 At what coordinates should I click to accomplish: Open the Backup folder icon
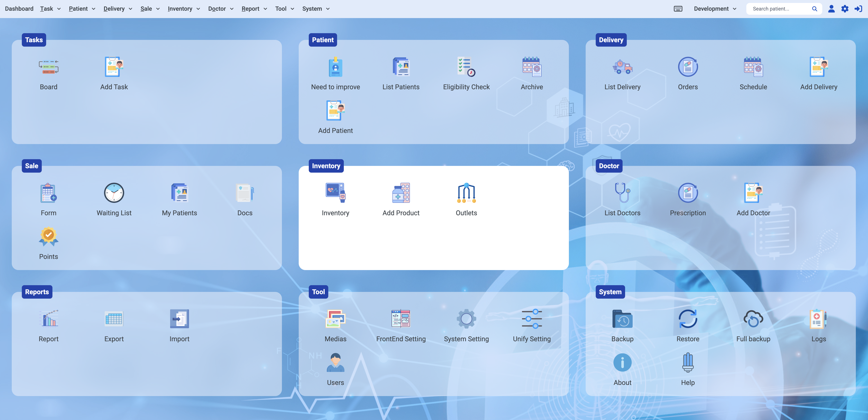pos(622,319)
